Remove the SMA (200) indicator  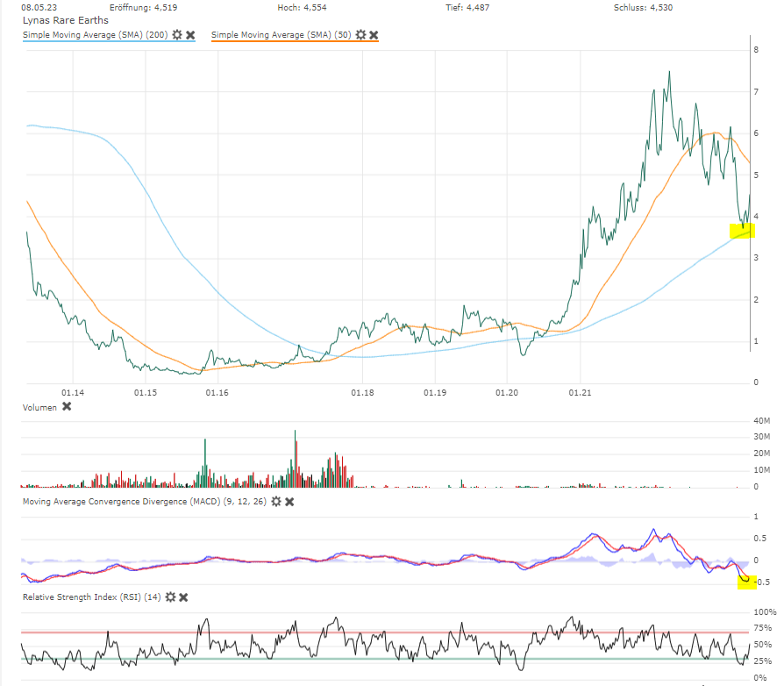pos(190,34)
